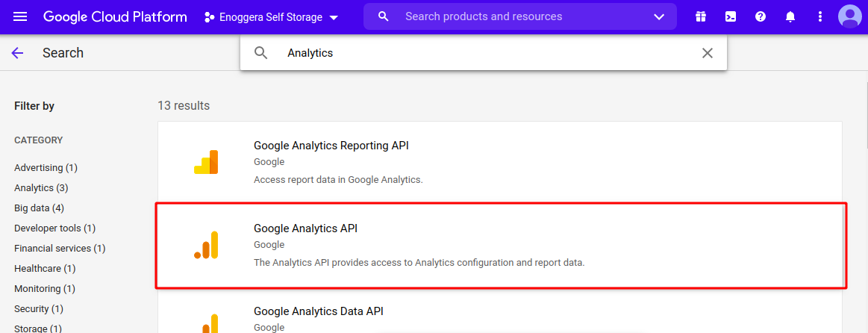The height and width of the screenshot is (333, 868).
Task: Click the Enoggera project hexagon dots icon
Action: 209,17
